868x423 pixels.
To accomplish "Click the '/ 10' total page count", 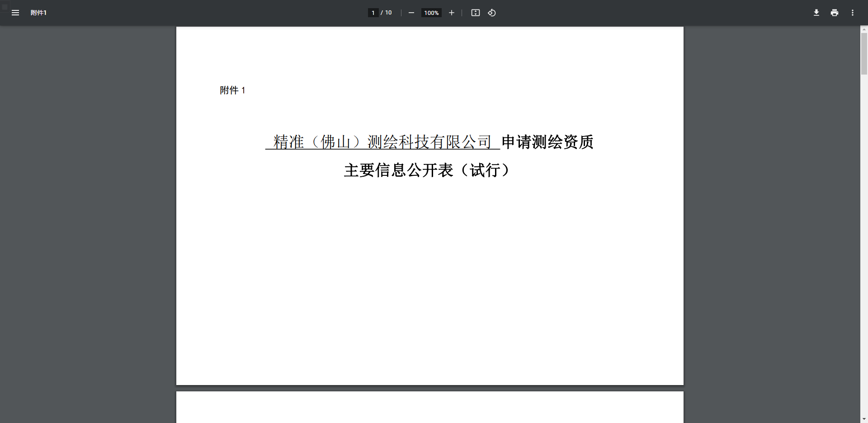I will pyautogui.click(x=386, y=13).
